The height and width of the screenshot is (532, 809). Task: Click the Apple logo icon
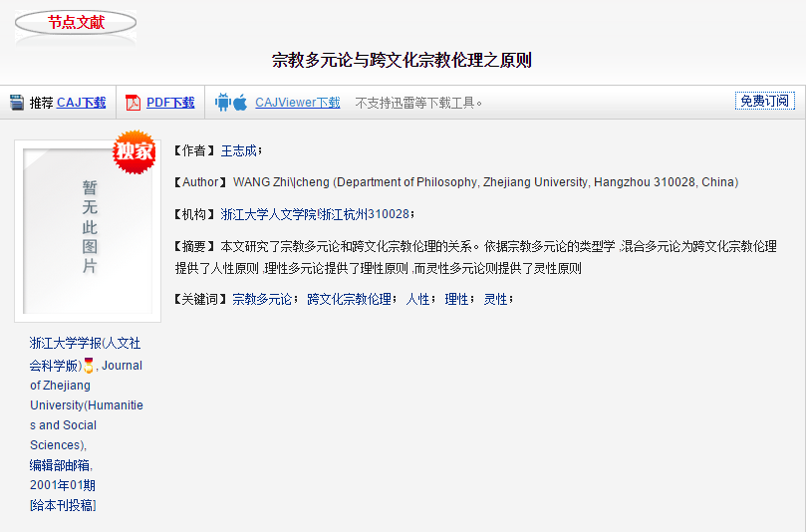coord(240,103)
